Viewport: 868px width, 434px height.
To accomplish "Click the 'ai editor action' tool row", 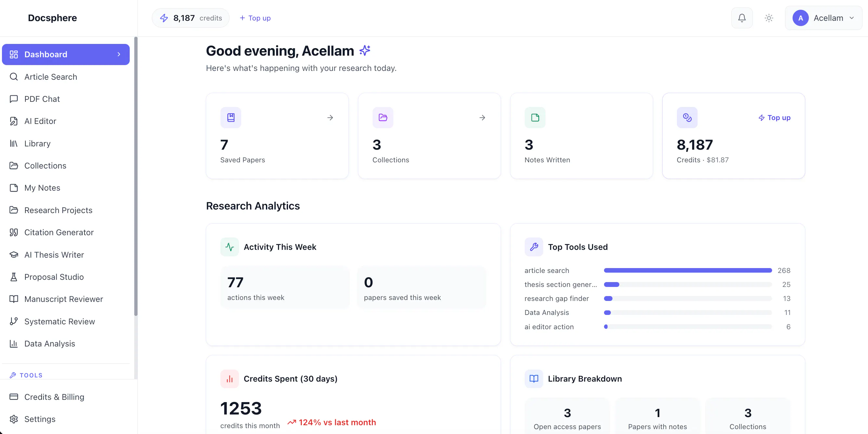I will click(x=657, y=327).
